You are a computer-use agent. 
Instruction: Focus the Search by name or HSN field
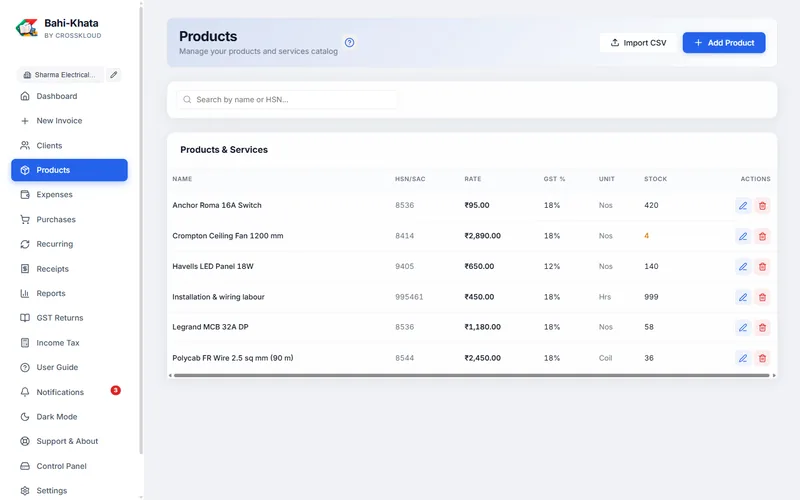click(287, 99)
